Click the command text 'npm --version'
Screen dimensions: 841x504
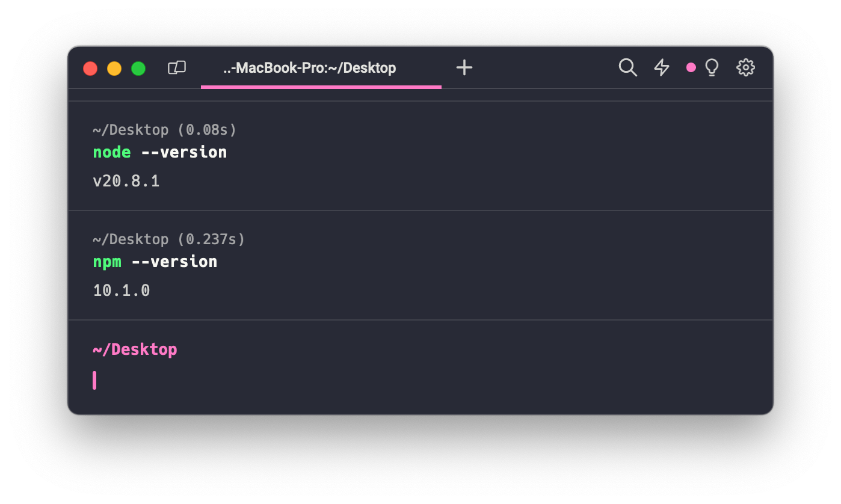(155, 262)
